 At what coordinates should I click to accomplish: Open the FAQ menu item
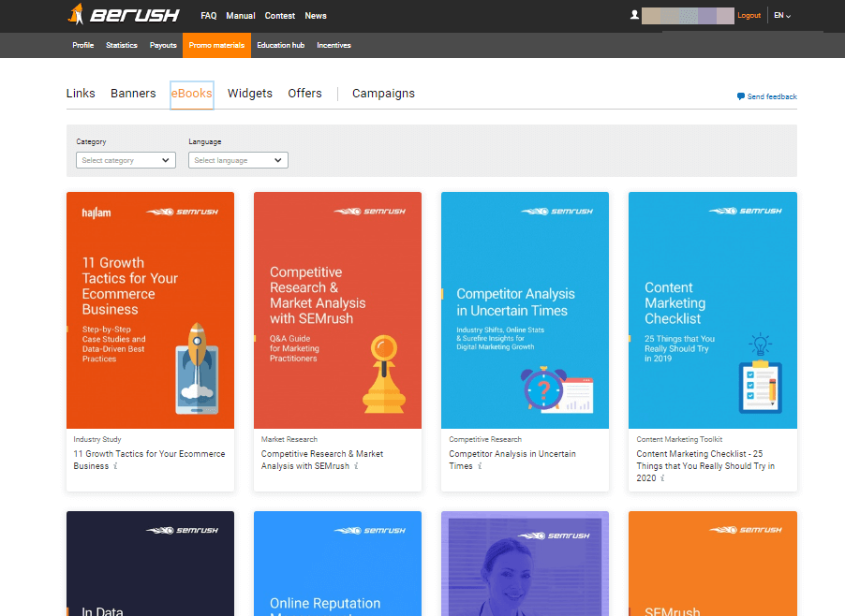pyautogui.click(x=209, y=16)
